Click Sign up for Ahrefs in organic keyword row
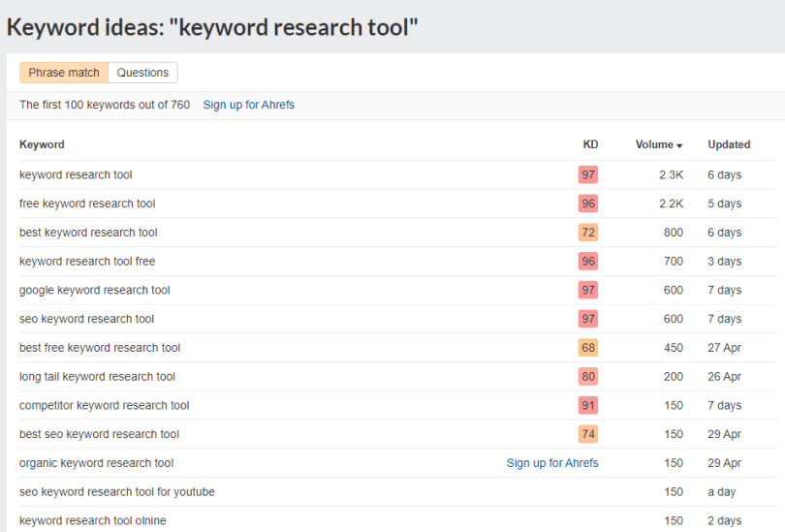785x532 pixels. [x=551, y=463]
